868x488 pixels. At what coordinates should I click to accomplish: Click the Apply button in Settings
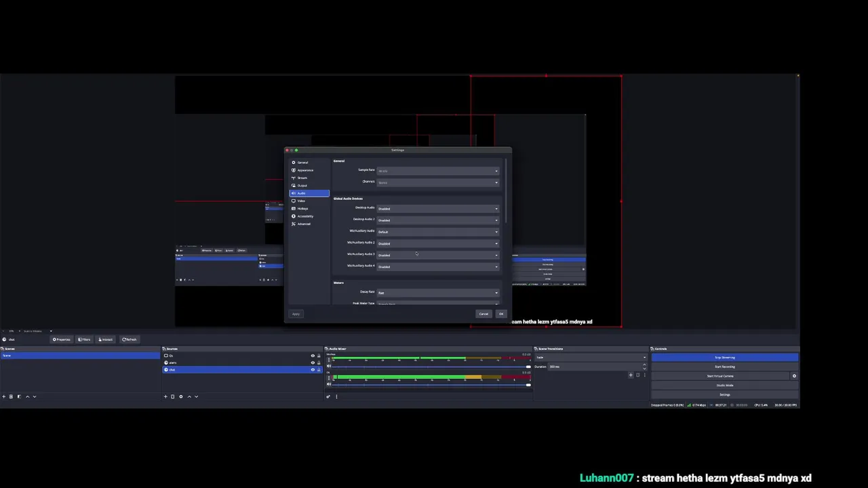coord(296,314)
